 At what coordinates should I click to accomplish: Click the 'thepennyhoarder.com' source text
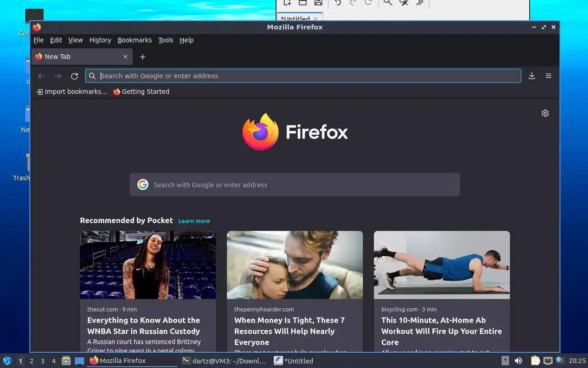click(x=264, y=309)
